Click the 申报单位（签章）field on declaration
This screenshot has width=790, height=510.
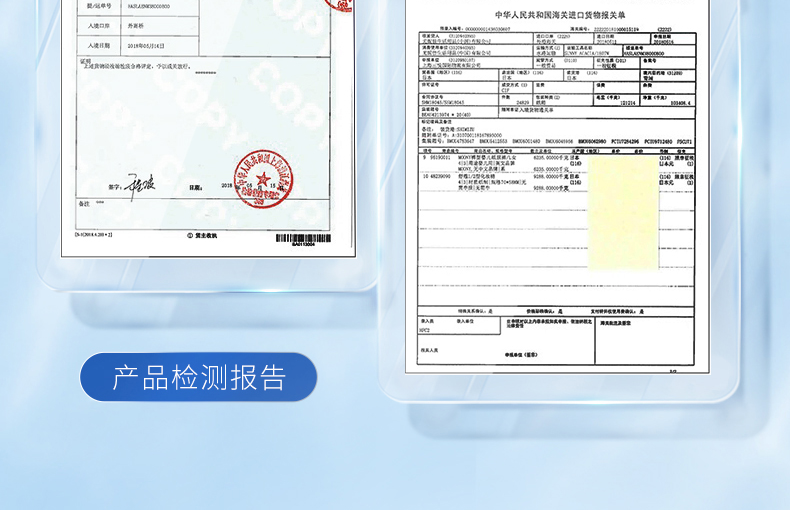tap(520, 354)
